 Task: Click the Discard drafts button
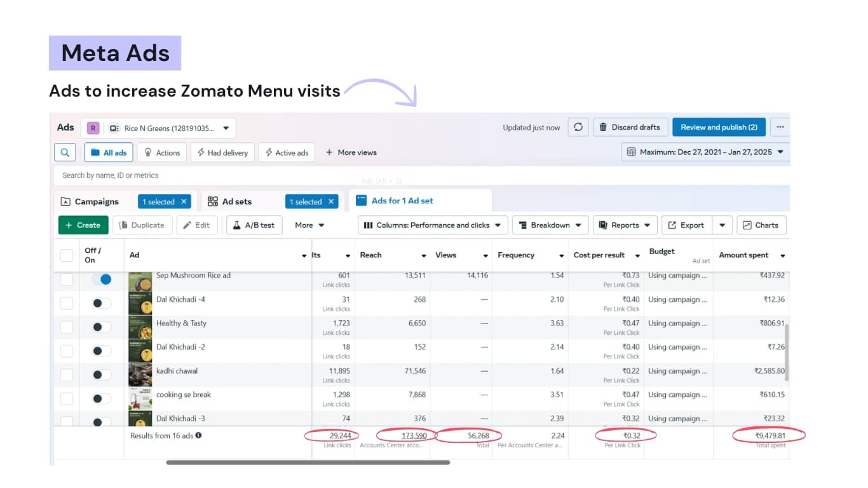630,127
